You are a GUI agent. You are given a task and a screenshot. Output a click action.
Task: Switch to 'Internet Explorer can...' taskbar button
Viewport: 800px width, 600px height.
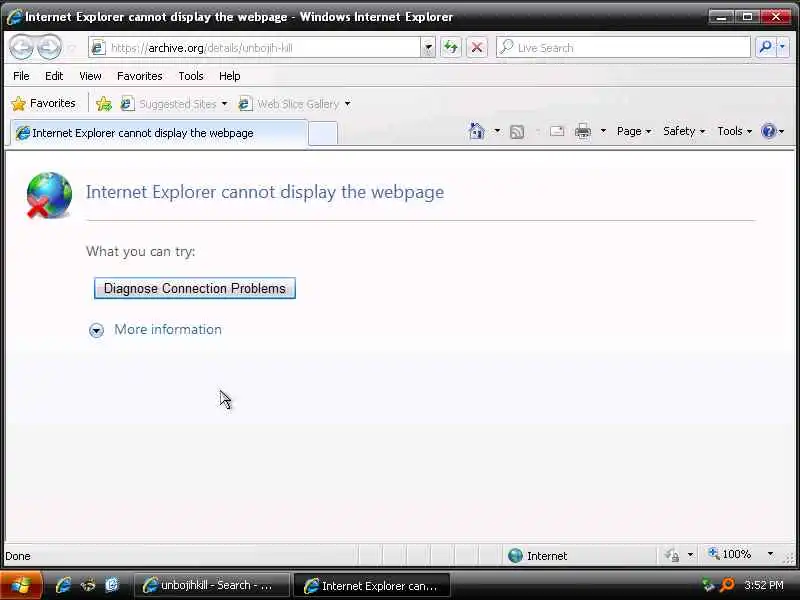pos(371,585)
